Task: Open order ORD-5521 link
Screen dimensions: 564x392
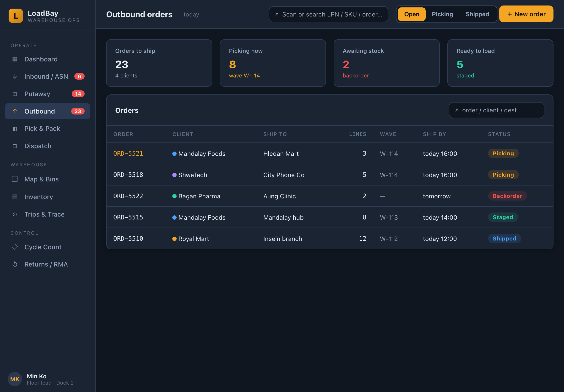Action: [128, 153]
